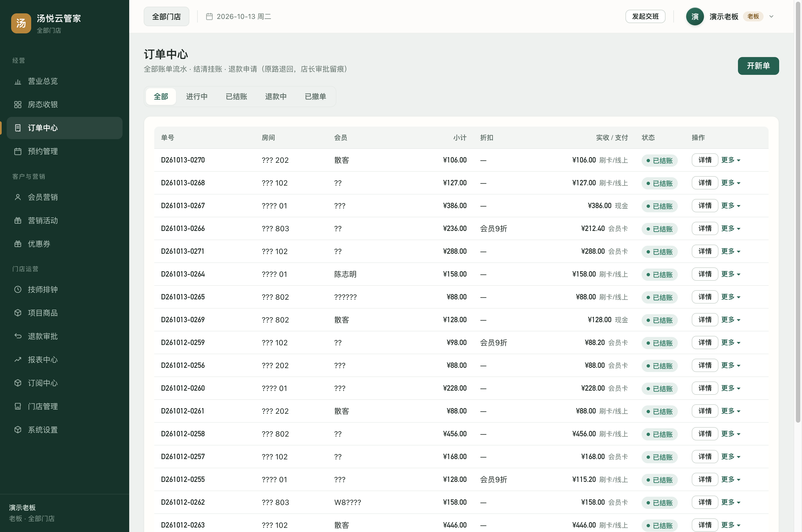Expand 更多 menu for order D261013-0270
The width and height of the screenshot is (802, 532).
(x=731, y=160)
